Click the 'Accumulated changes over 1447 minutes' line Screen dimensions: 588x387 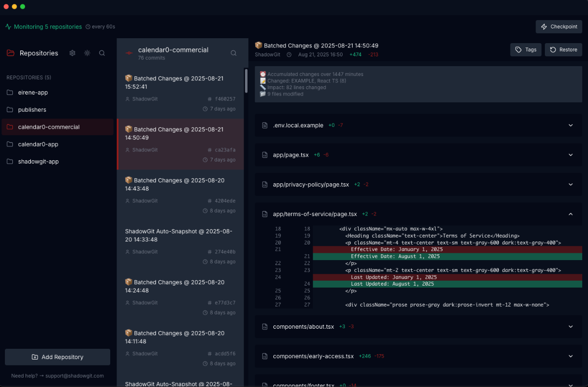point(312,74)
